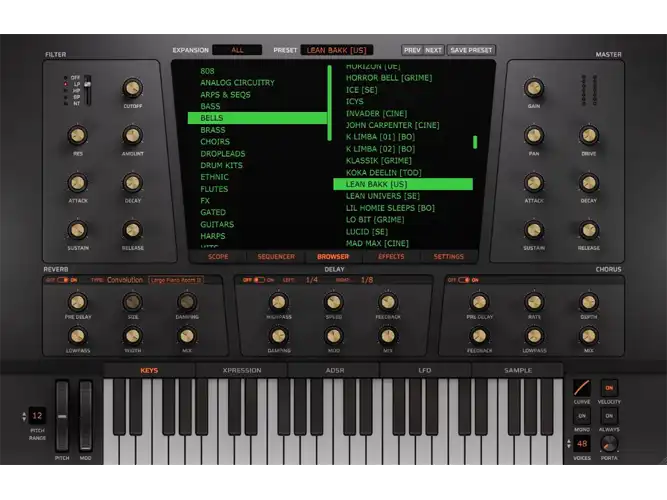Switch to the Settings tab
Screen dimensions: 667x500
click(x=449, y=257)
